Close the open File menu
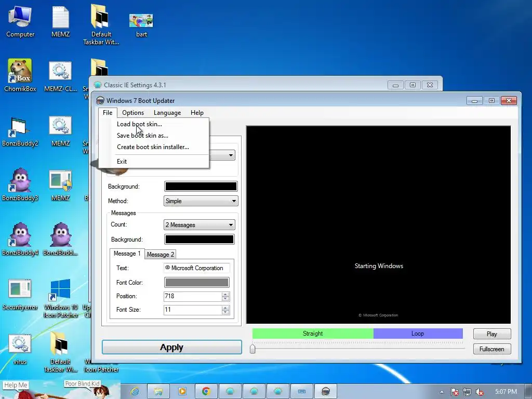Screen dimensions: 532x399 [x=108, y=113]
